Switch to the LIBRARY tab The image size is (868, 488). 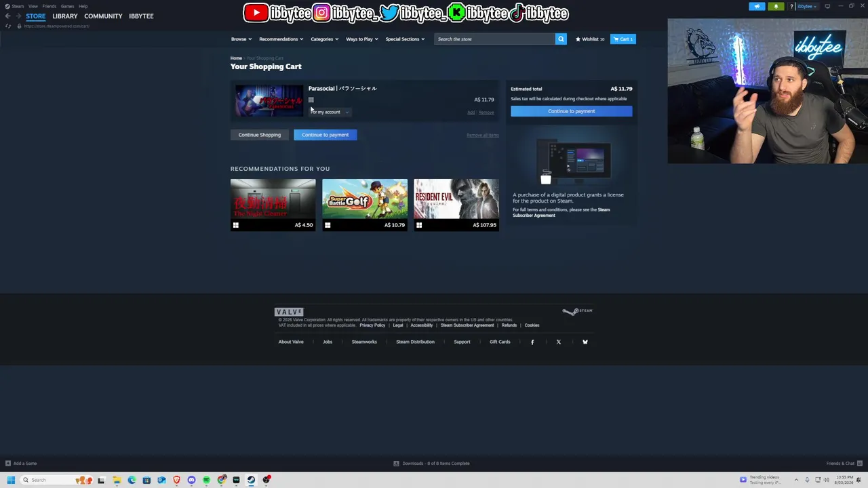65,16
